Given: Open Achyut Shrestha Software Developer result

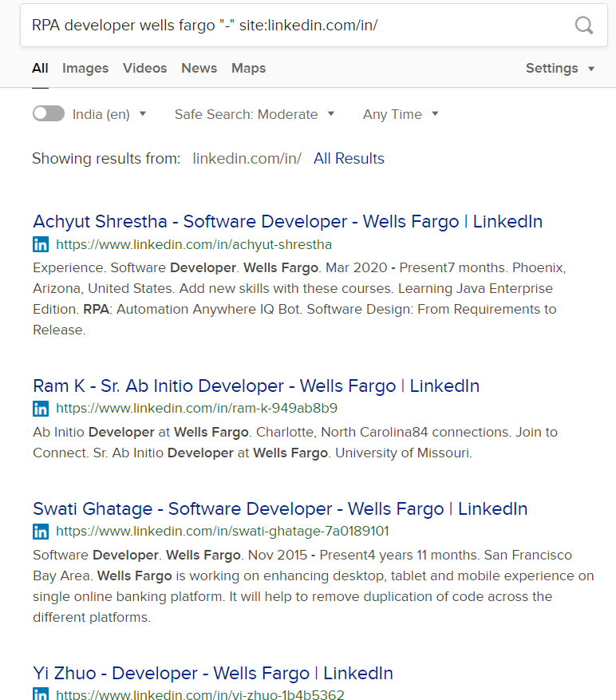Looking at the screenshot, I should tap(288, 222).
